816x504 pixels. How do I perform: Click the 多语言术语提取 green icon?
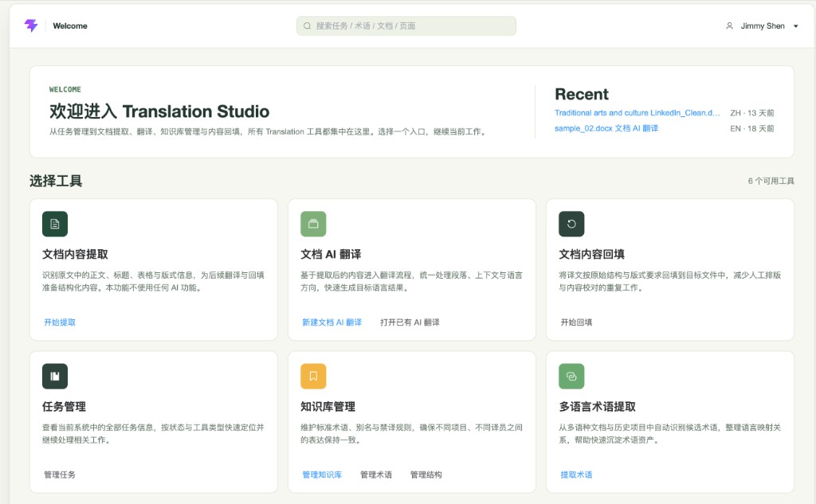coord(571,376)
